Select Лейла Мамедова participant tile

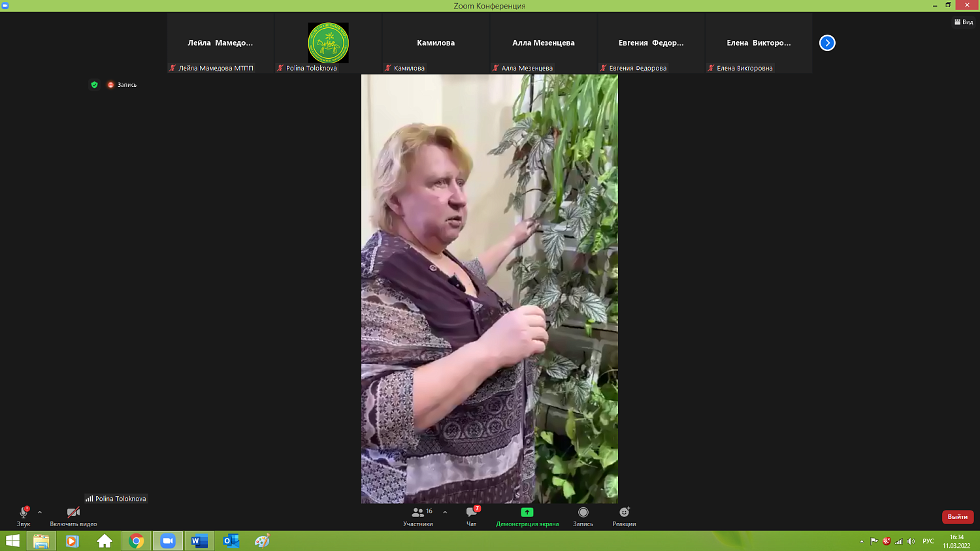[x=220, y=43]
